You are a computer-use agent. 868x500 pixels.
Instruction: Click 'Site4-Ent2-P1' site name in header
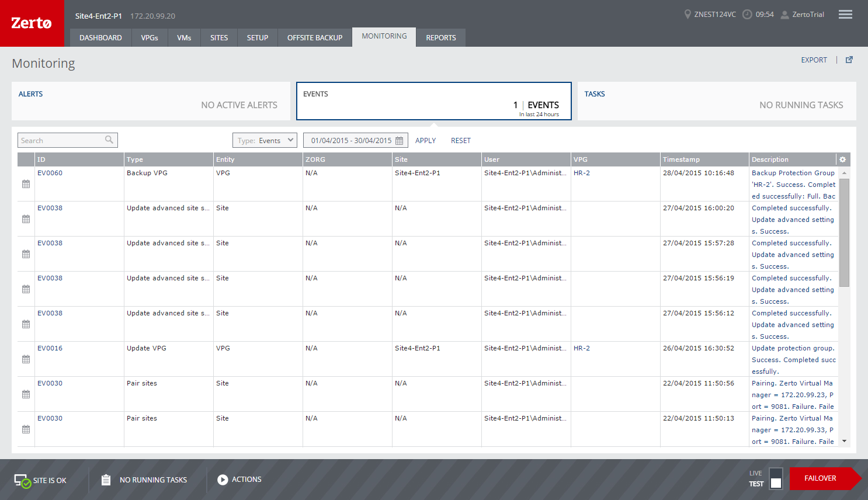(99, 16)
